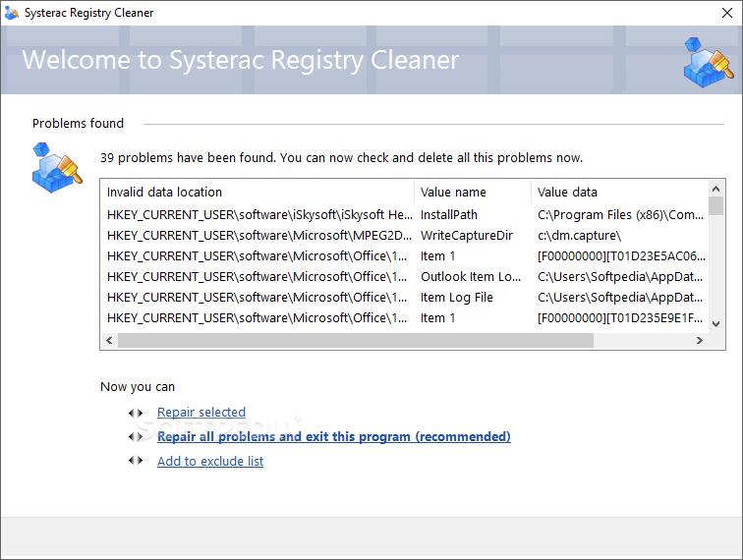Click the list's vertical scroll down arrow

pos(716,324)
